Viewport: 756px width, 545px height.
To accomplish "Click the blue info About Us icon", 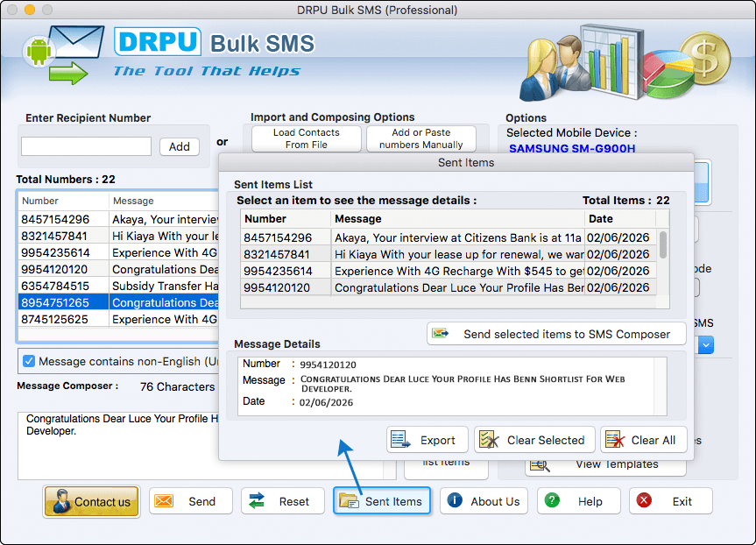I will [x=455, y=500].
